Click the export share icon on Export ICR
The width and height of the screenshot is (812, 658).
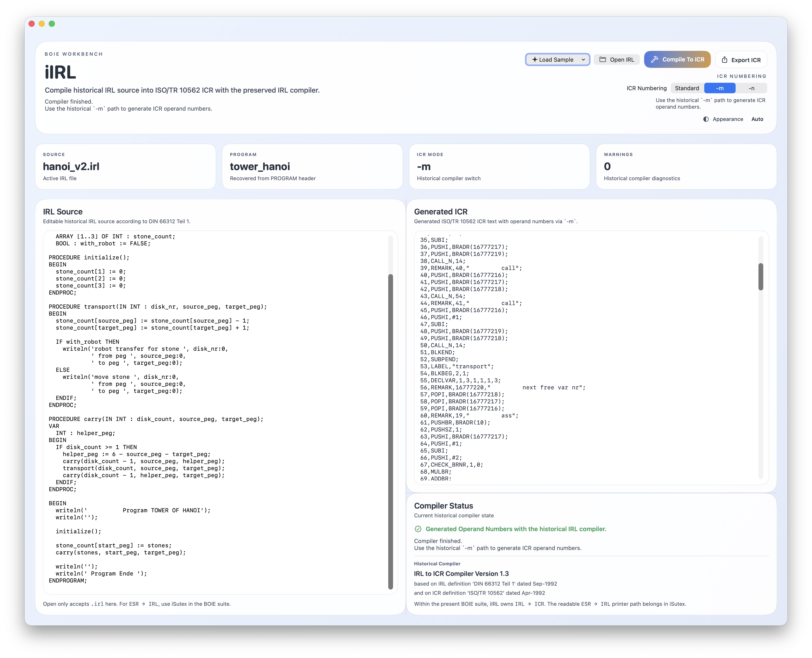[724, 59]
